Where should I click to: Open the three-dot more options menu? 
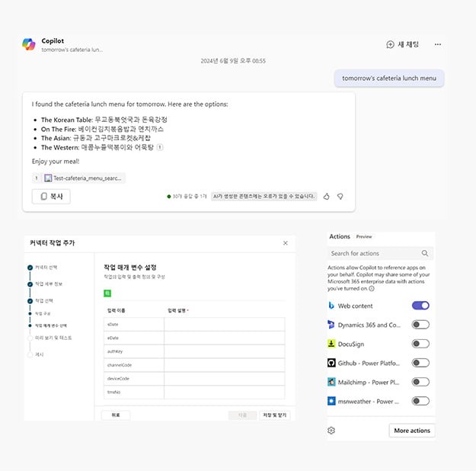tap(437, 44)
